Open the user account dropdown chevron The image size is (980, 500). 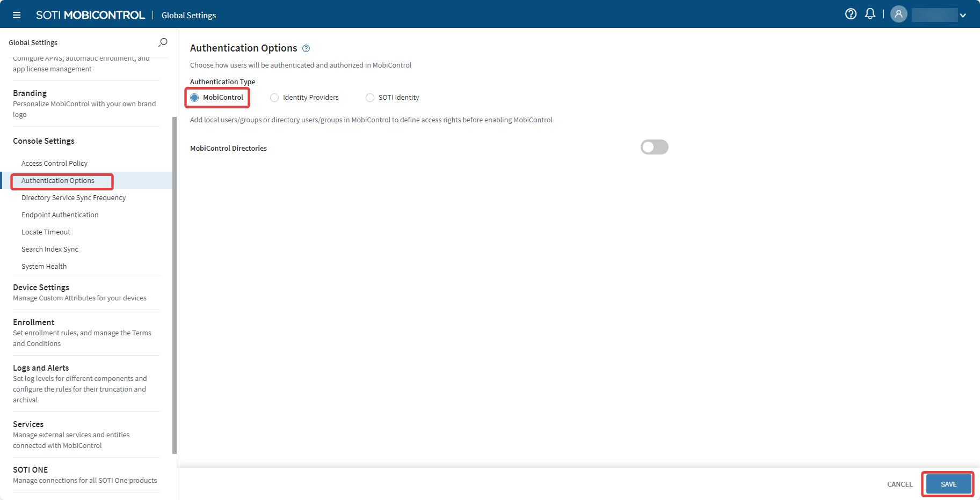tap(963, 15)
